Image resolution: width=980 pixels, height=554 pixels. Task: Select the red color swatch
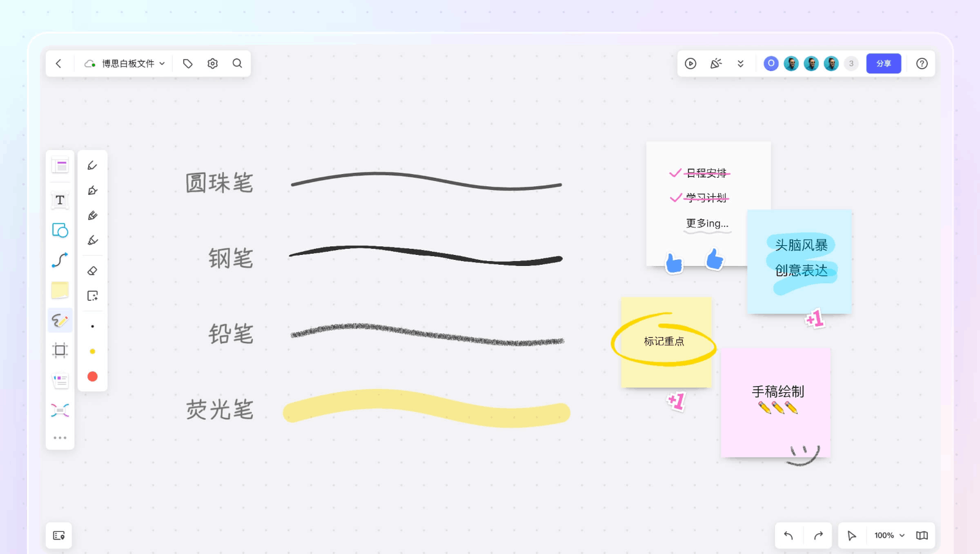coord(92,376)
